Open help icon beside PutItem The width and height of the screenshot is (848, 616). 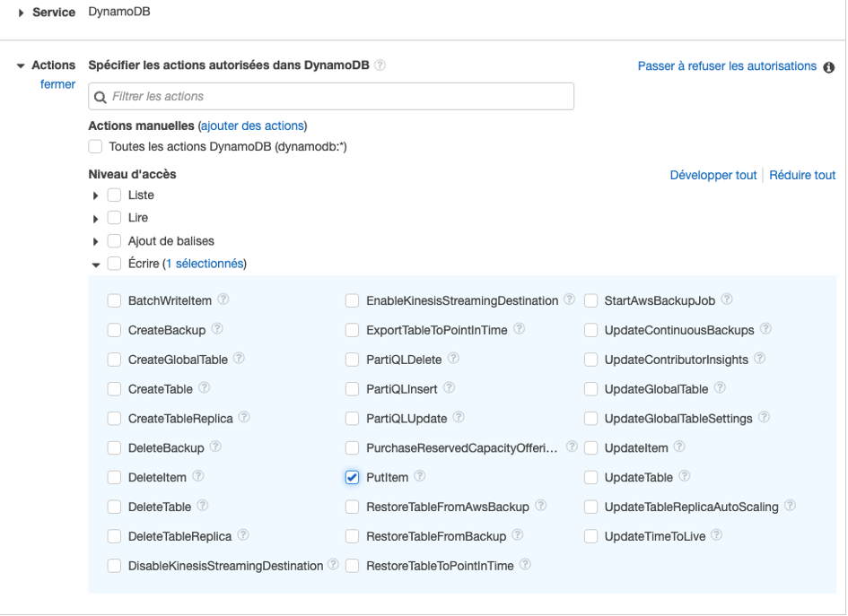tap(420, 476)
